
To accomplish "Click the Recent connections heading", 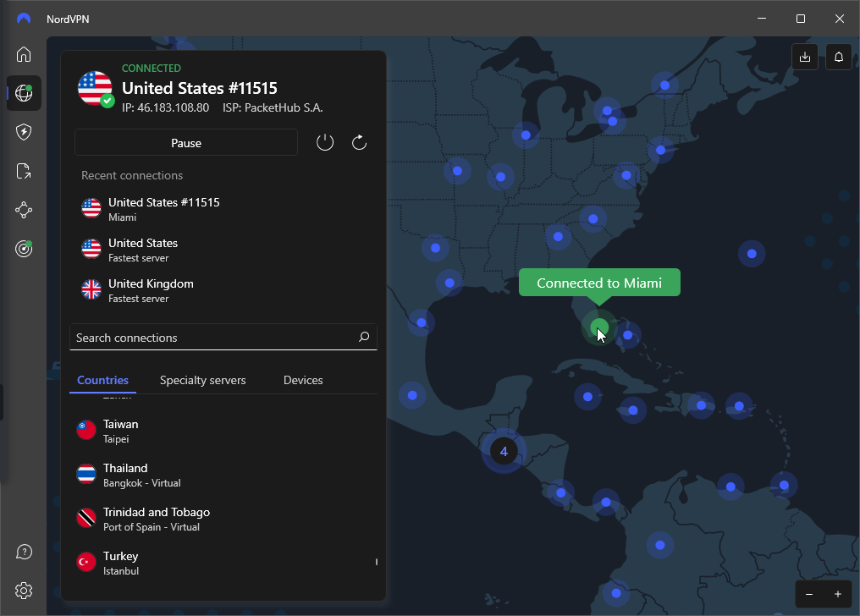I will (x=132, y=175).
